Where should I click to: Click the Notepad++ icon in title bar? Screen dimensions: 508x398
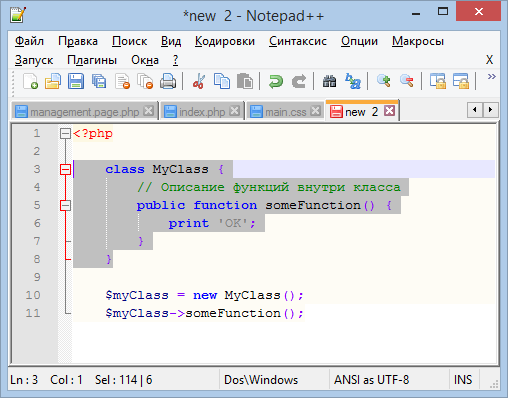pyautogui.click(x=18, y=15)
